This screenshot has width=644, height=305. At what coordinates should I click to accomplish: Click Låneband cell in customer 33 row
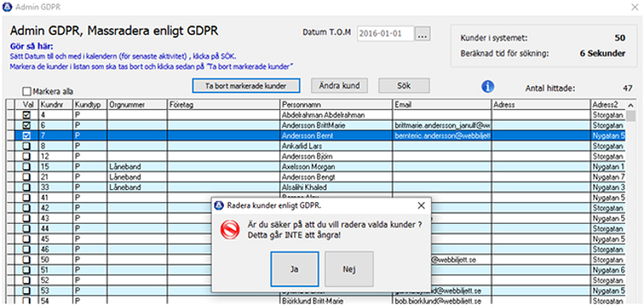pos(137,188)
